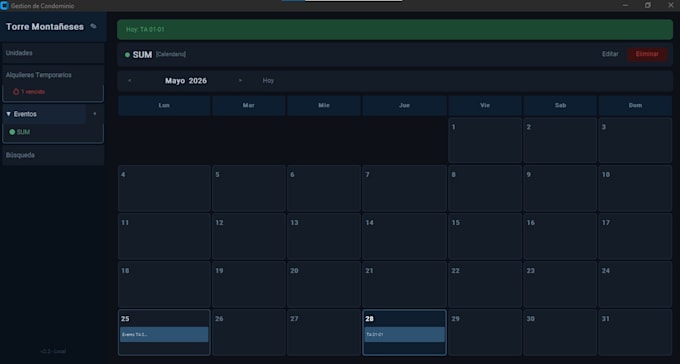Open the Búsqueda section
Screen dimensions: 680x364
click(53, 155)
